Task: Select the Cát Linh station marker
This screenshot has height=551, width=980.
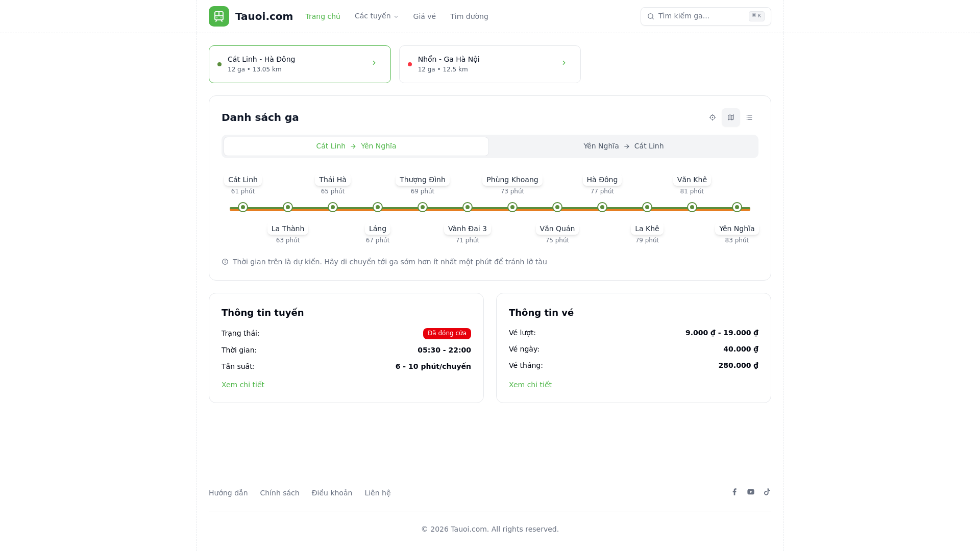Action: (243, 207)
